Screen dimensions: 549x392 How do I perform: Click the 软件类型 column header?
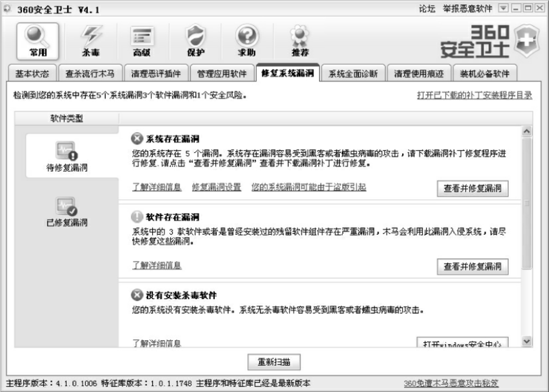click(67, 118)
